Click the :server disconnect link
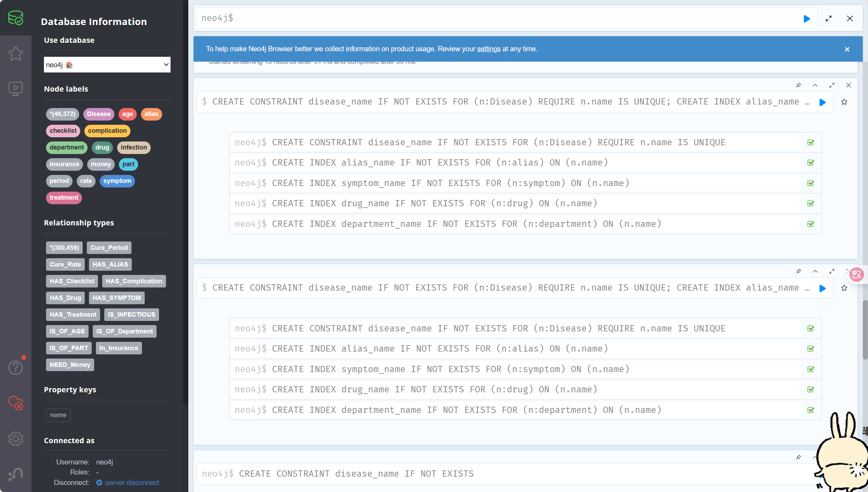 click(x=131, y=483)
